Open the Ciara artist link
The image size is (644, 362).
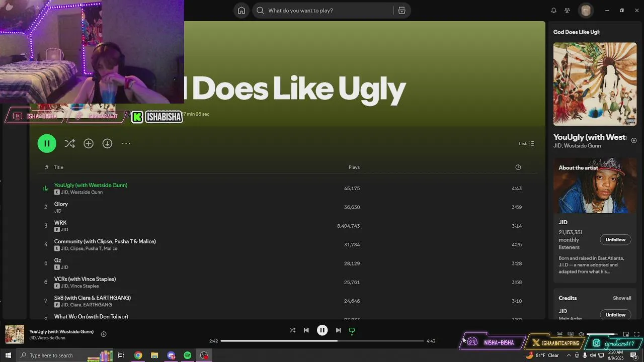click(x=75, y=305)
